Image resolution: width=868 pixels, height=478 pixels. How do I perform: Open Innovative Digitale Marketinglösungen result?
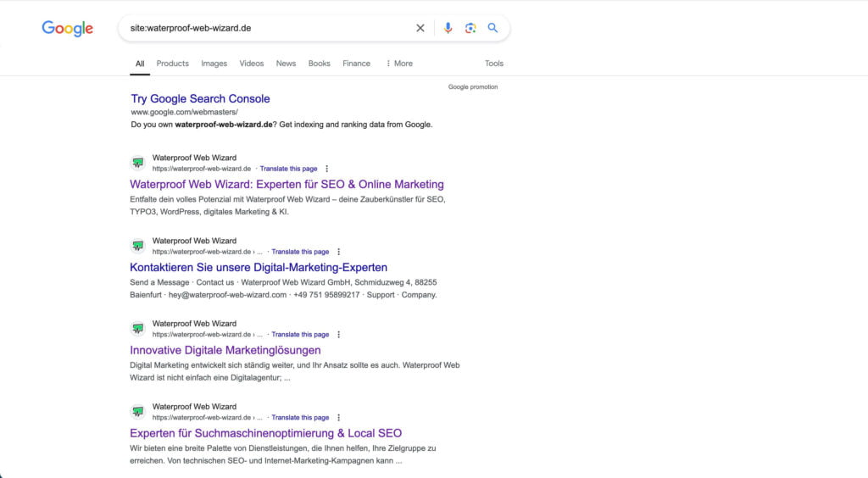(225, 350)
